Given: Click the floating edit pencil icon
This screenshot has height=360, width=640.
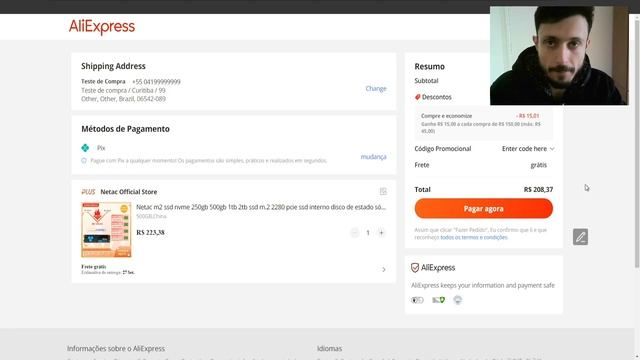Looking at the screenshot, I should point(580,237).
